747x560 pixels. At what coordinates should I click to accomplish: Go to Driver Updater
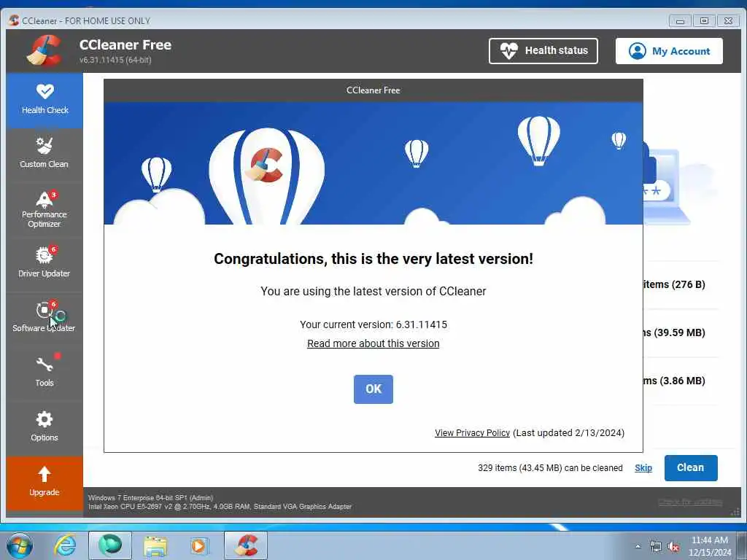[44, 262]
